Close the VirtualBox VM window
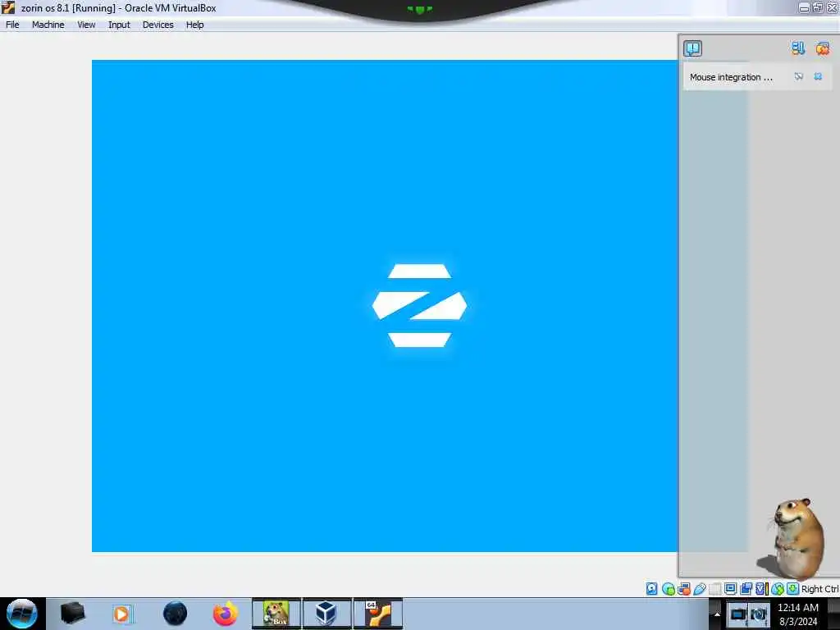Screen dimensions: 840x630 pos(832,8)
